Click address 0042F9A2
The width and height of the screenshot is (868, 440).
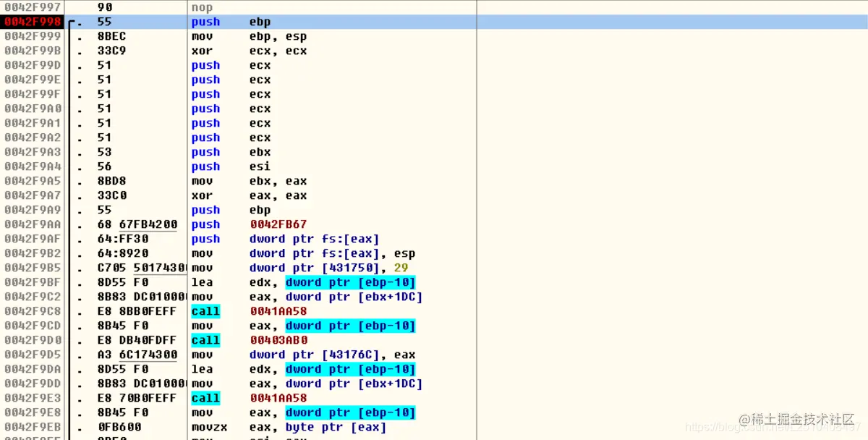point(33,137)
